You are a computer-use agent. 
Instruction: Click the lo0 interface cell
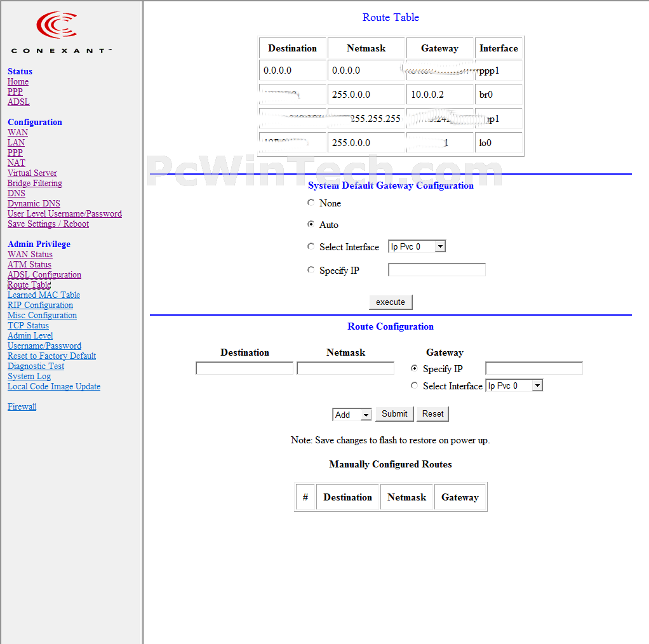[498, 143]
